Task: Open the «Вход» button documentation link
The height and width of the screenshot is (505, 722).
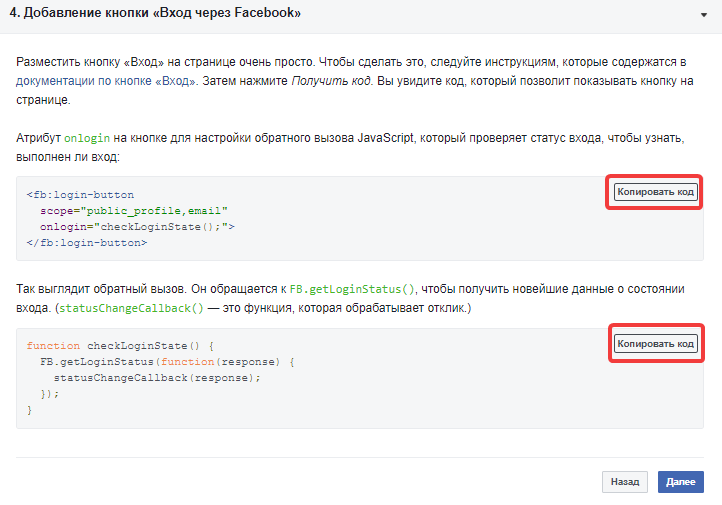Action: 106,81
